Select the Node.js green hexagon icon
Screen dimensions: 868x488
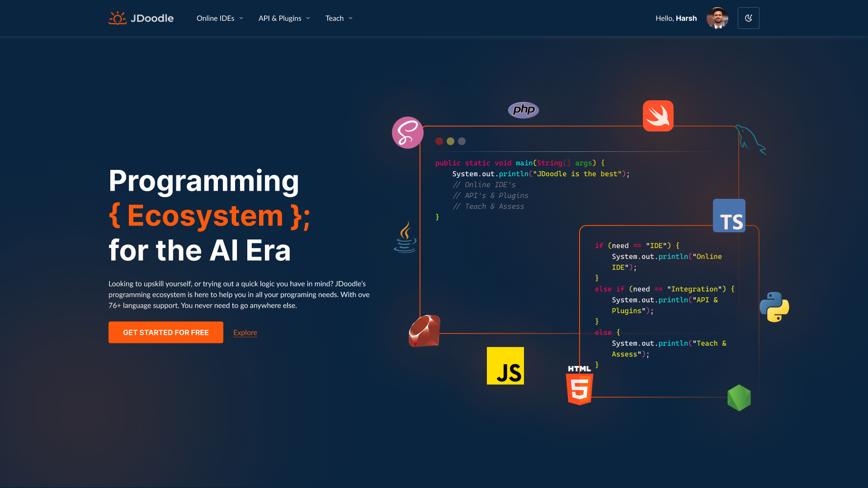pyautogui.click(x=740, y=398)
